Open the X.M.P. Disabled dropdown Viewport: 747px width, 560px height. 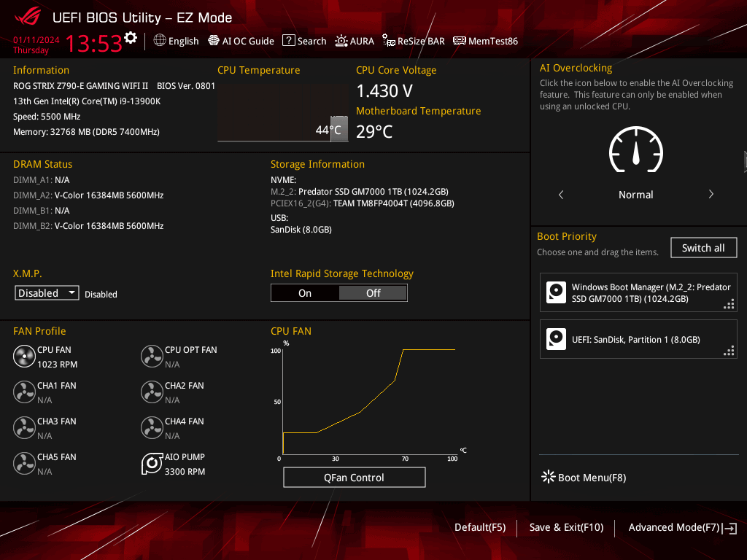47,293
